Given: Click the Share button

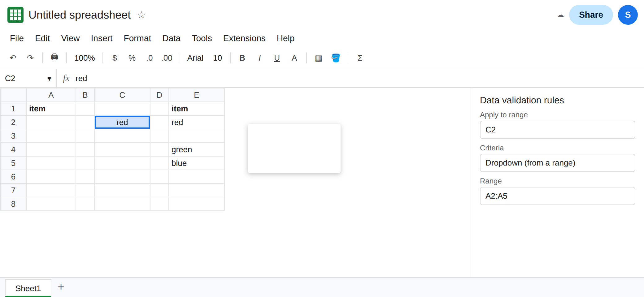Looking at the screenshot, I should (591, 15).
